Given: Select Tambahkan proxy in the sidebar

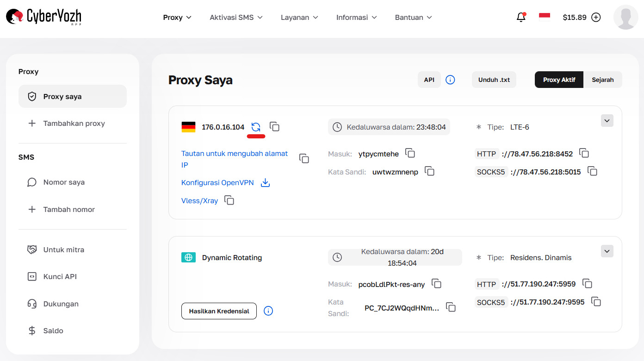Looking at the screenshot, I should 74,123.
